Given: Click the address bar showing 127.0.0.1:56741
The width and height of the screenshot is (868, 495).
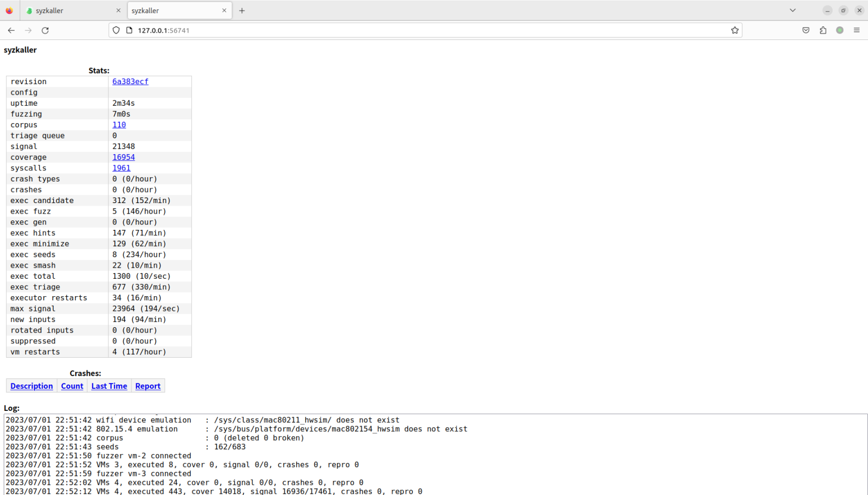Looking at the screenshot, I should tap(425, 31).
